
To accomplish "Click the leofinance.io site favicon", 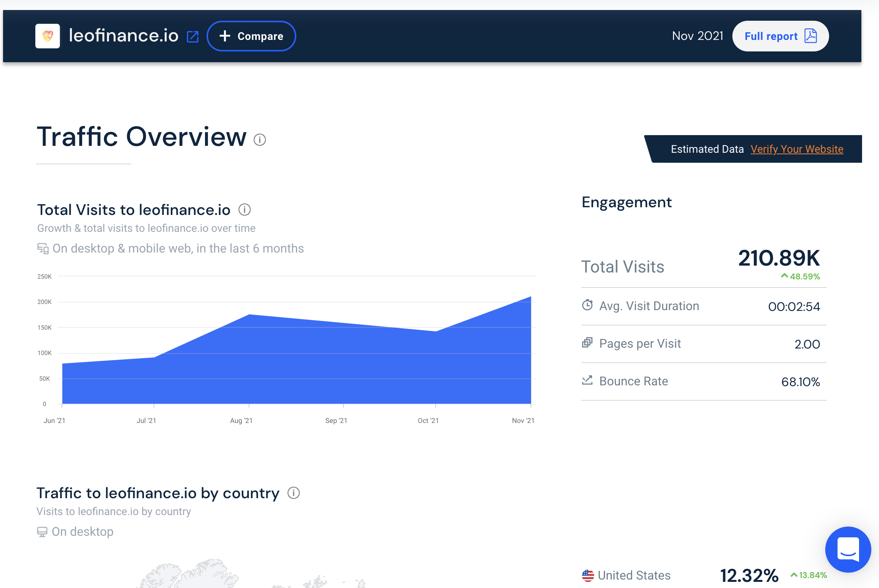I will [48, 36].
